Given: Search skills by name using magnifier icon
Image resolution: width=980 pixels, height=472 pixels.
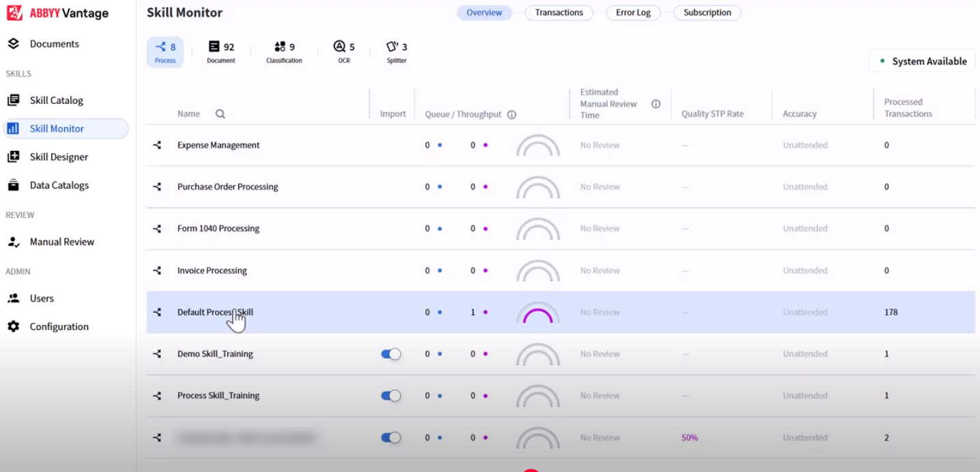Looking at the screenshot, I should pyautogui.click(x=220, y=114).
